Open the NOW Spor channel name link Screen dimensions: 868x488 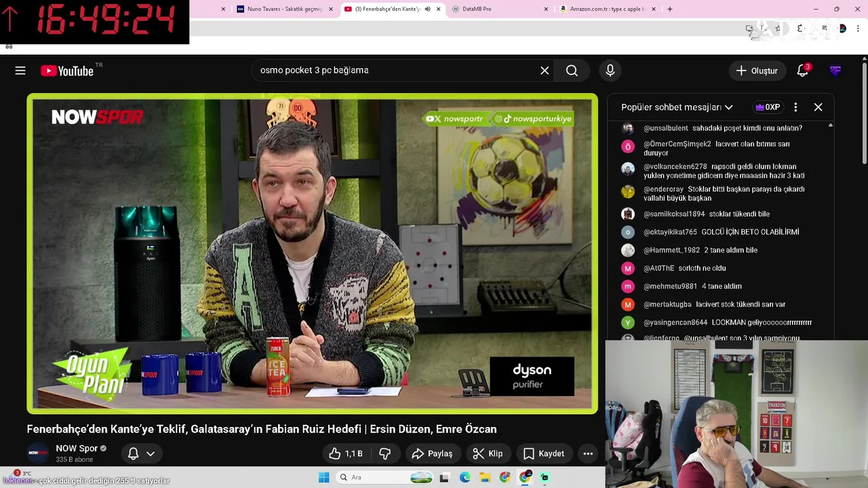pyautogui.click(x=77, y=449)
